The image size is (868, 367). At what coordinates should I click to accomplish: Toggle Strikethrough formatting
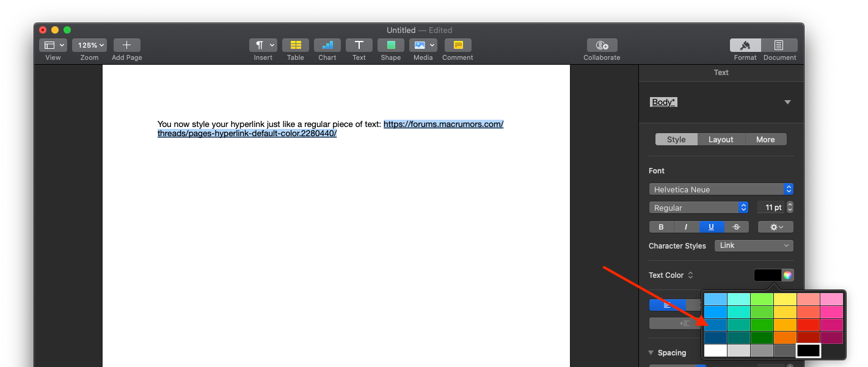(736, 227)
